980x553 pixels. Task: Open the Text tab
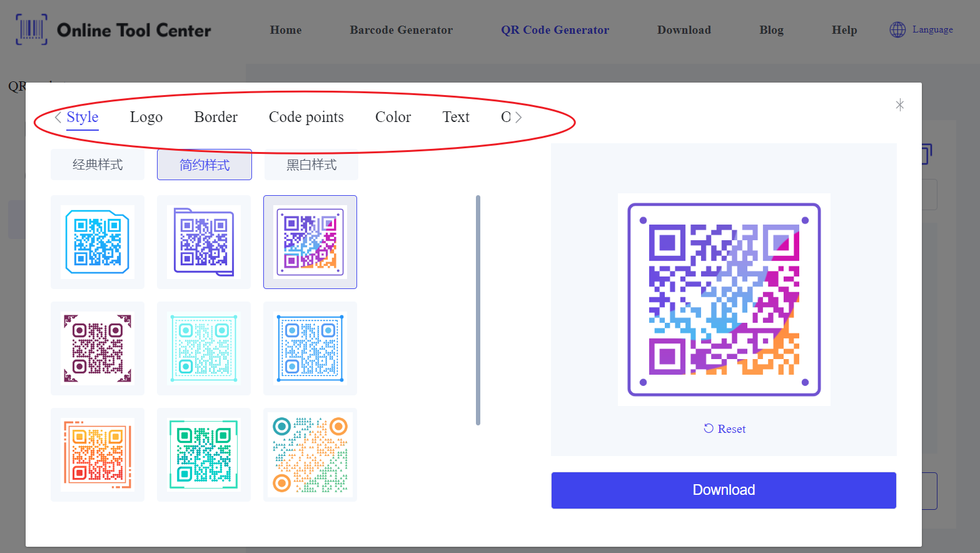point(456,117)
